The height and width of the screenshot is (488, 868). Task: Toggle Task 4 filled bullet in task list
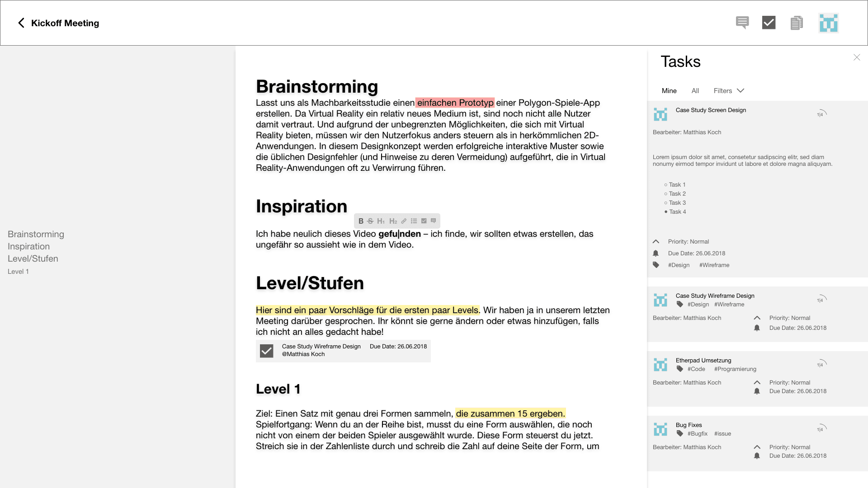point(666,211)
